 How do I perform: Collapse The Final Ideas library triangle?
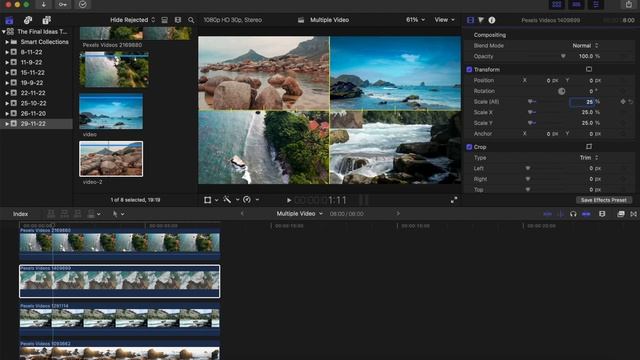pos(4,31)
